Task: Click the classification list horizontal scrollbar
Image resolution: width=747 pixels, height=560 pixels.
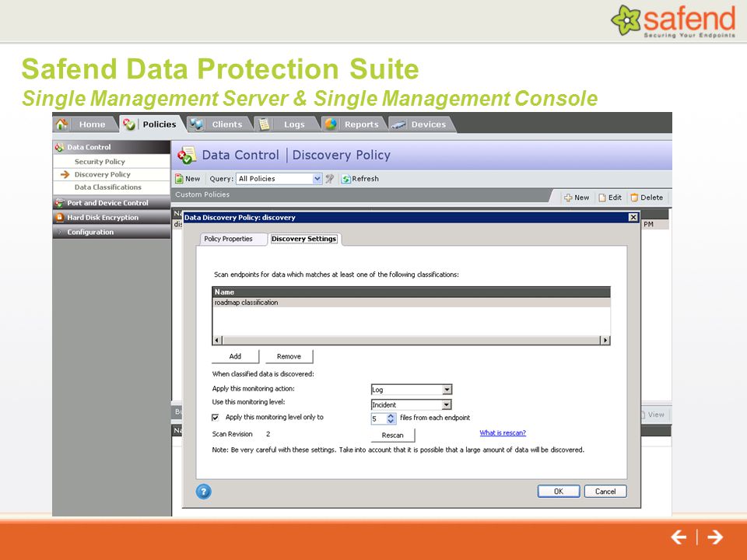Action: [x=411, y=340]
